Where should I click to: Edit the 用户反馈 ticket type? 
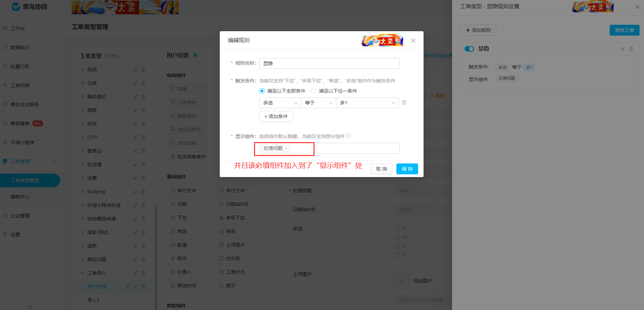point(136,287)
